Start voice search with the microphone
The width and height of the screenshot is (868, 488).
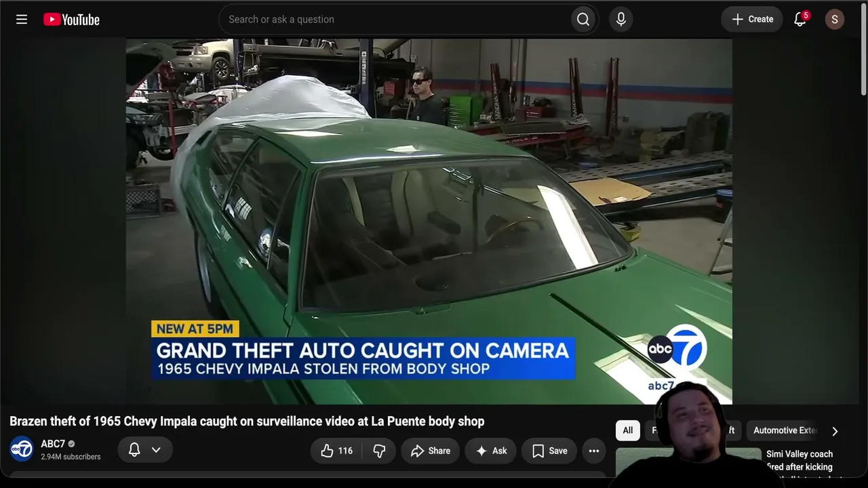620,20
